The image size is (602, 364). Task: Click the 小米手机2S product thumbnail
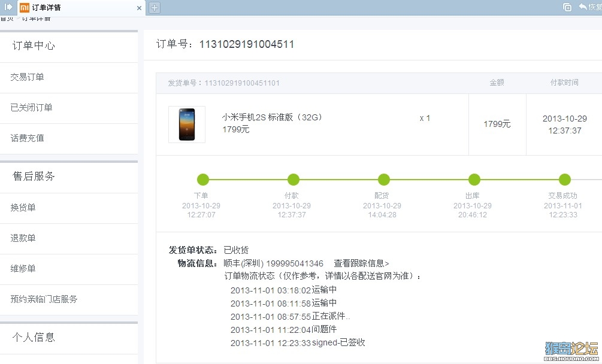point(187,125)
